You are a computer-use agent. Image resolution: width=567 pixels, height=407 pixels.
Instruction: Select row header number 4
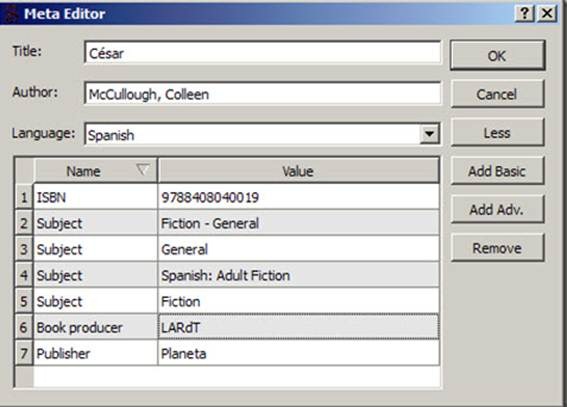point(24,275)
